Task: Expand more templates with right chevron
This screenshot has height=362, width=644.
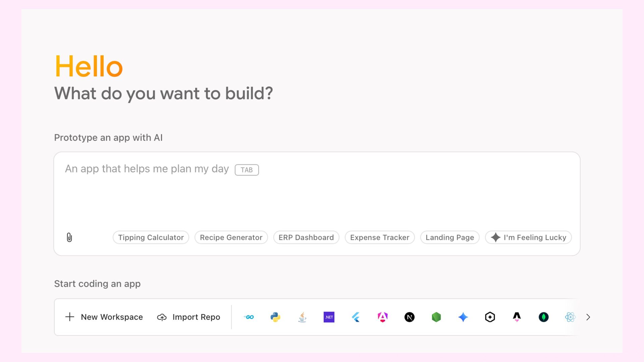Action: click(x=588, y=317)
